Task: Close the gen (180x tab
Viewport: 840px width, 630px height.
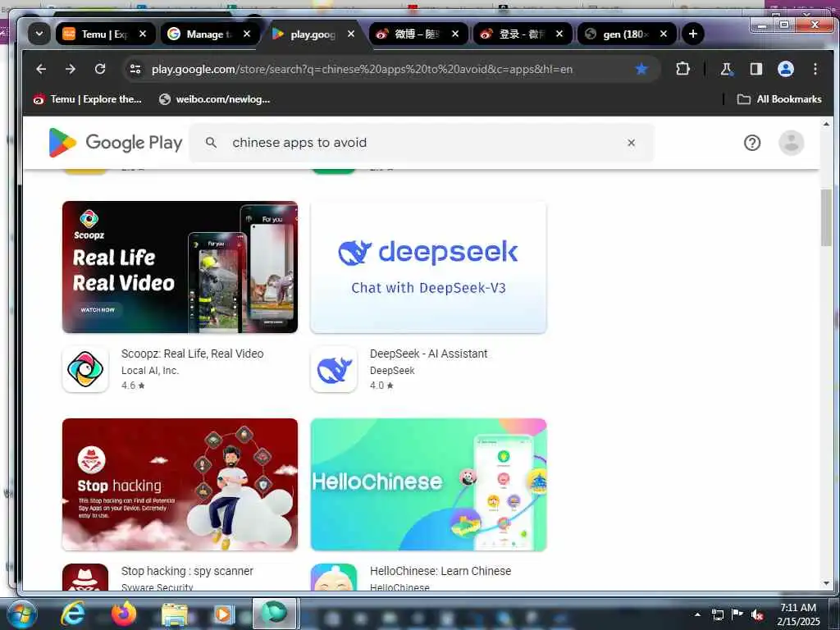Action: point(663,34)
